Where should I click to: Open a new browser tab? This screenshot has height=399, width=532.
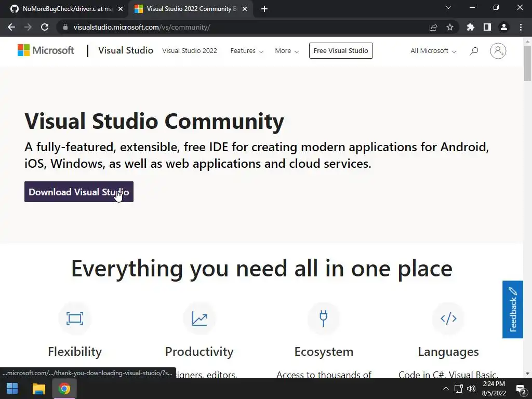(264, 9)
